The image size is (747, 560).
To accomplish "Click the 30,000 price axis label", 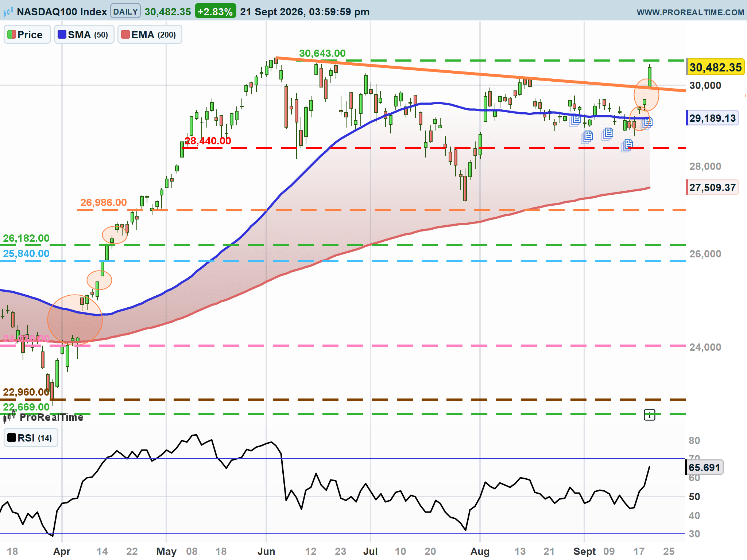I will [x=705, y=86].
